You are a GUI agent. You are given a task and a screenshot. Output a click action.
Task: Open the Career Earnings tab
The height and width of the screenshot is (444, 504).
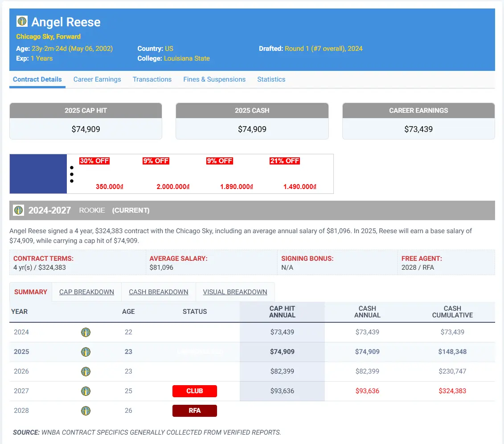pos(97,79)
